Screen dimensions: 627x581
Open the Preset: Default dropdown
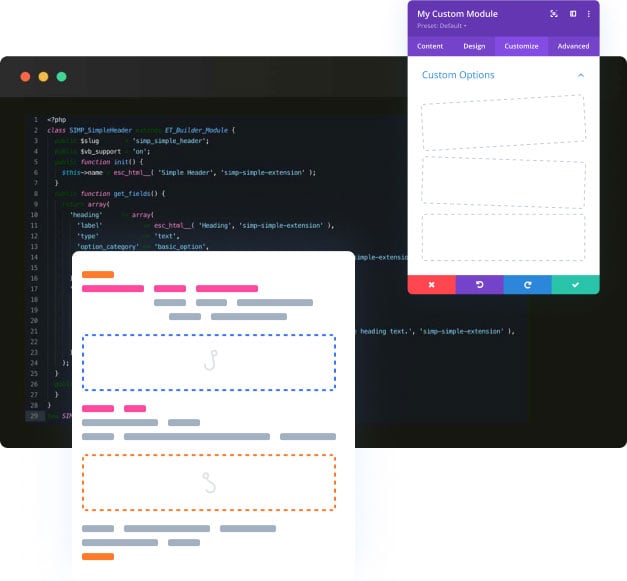[x=441, y=26]
